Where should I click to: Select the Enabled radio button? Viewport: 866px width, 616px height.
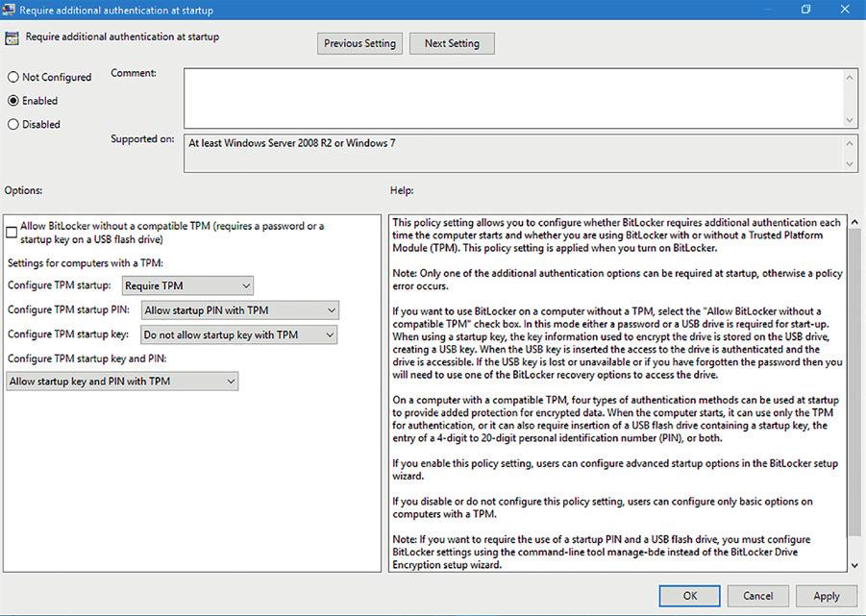pos(13,101)
